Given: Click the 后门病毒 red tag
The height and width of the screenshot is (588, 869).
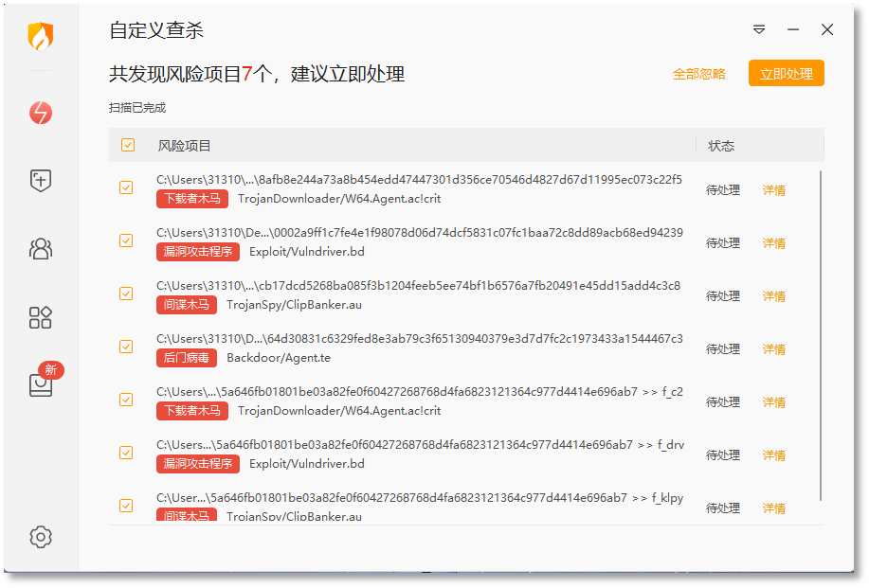Looking at the screenshot, I should [x=186, y=358].
